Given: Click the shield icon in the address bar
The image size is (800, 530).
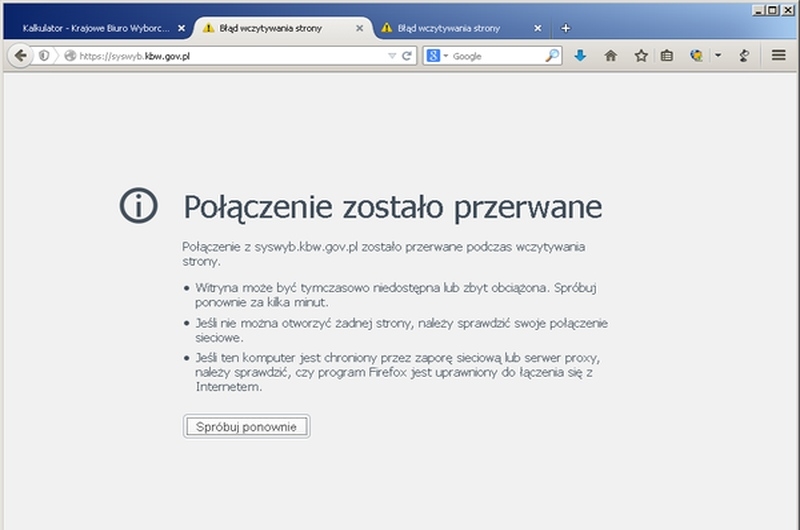Looking at the screenshot, I should [x=44, y=56].
